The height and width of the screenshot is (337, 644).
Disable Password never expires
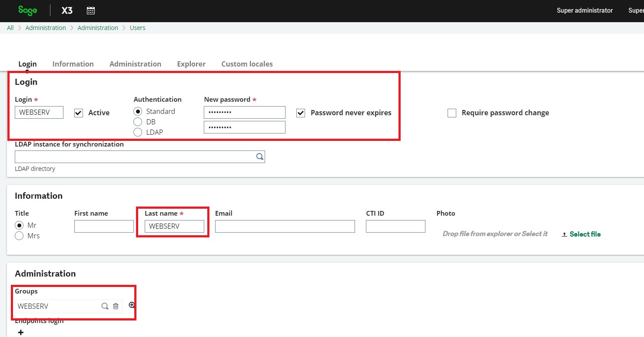click(x=300, y=113)
